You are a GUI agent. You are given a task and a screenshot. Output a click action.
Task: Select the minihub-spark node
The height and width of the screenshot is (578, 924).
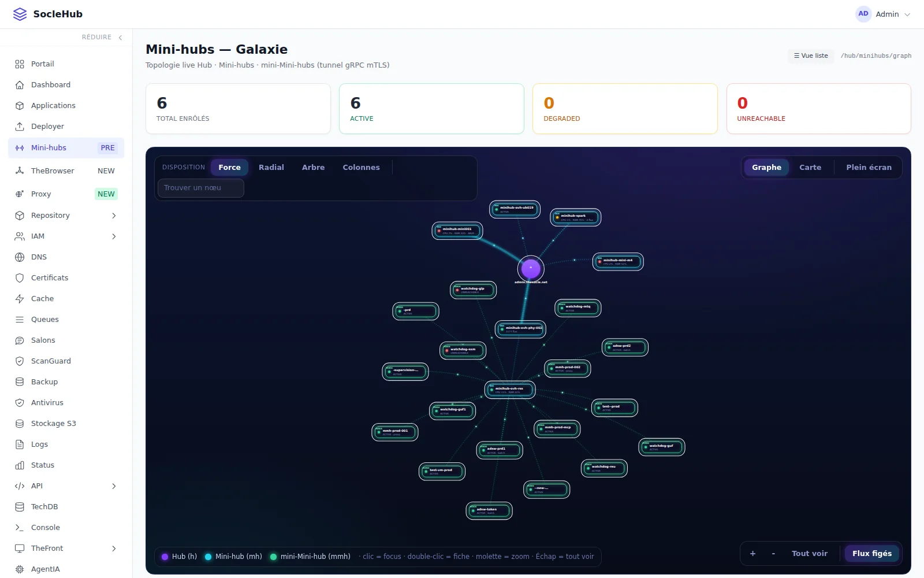pos(576,217)
